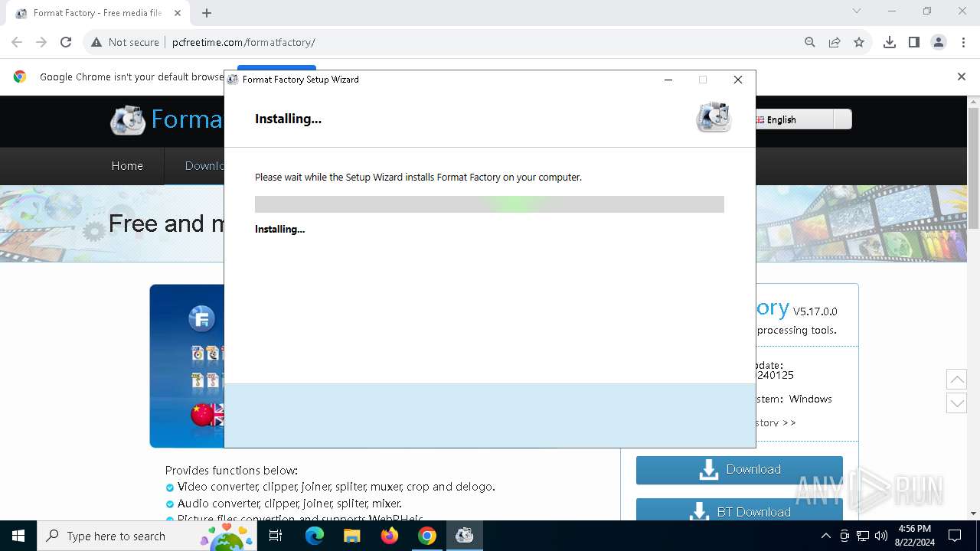Click the address bar URL
This screenshot has width=980, height=551.
pyautogui.click(x=243, y=42)
